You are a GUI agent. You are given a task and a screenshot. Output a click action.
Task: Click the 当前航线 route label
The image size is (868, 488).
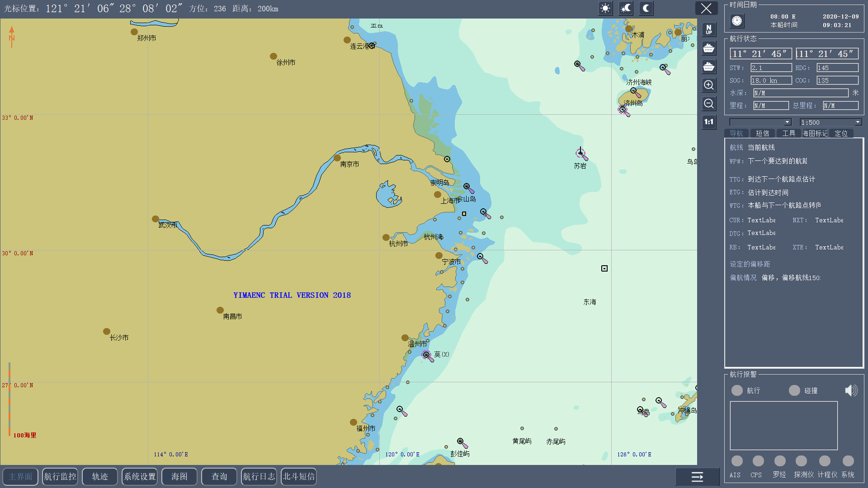761,148
